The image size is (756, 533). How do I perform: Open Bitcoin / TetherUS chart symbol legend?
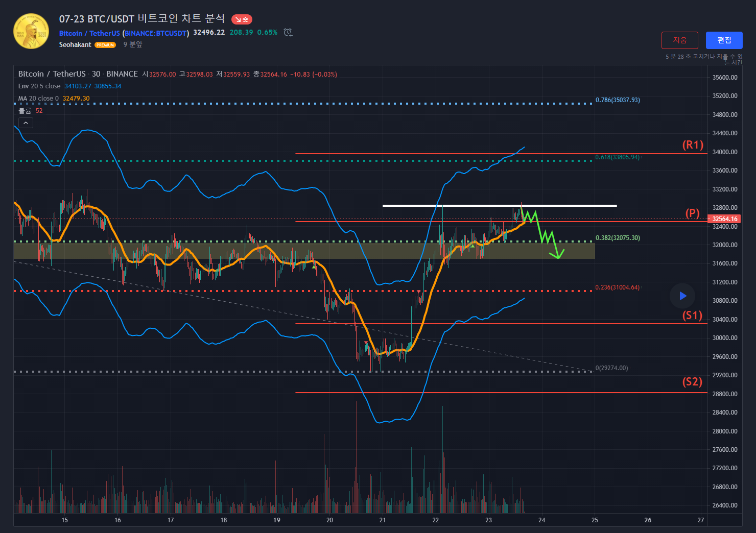pos(52,74)
